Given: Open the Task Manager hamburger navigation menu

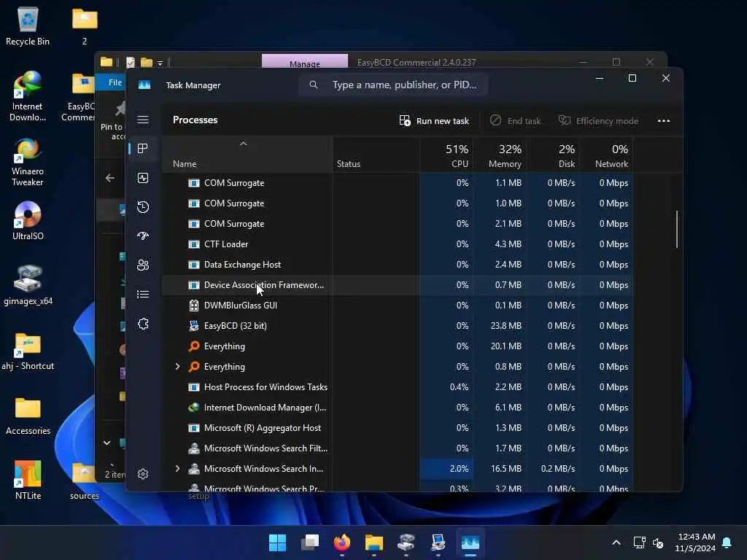Looking at the screenshot, I should point(143,120).
